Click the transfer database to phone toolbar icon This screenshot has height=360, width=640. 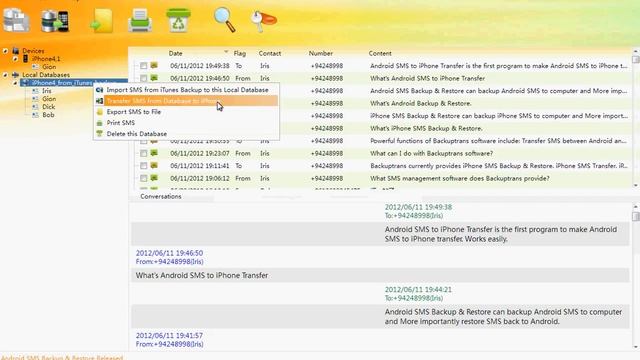click(x=55, y=20)
